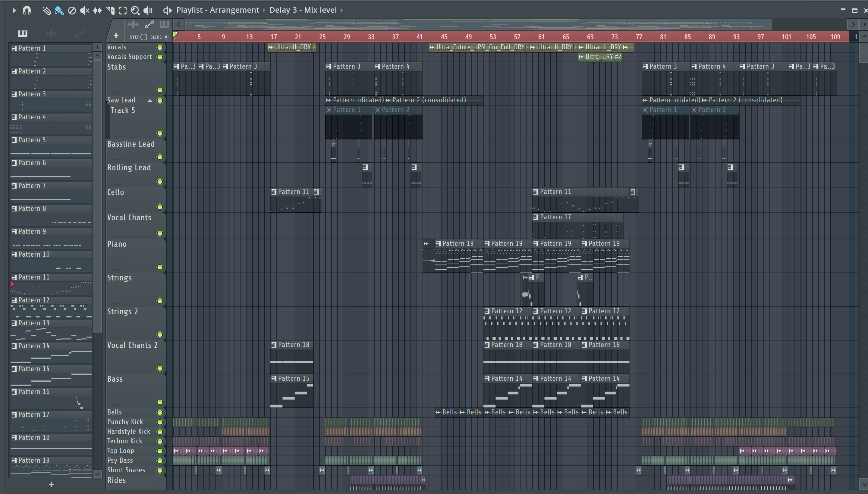Select the Select tool

pos(123,11)
